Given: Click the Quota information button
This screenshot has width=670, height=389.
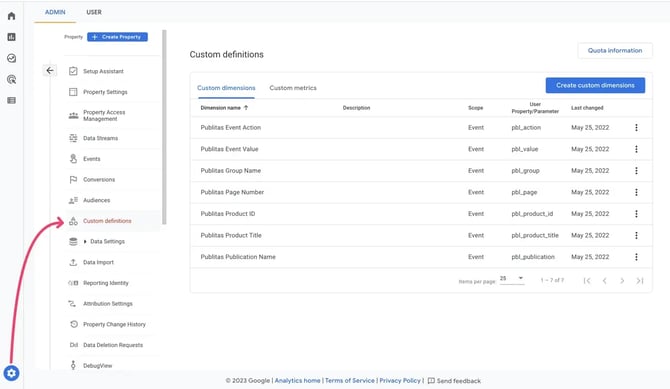Looking at the screenshot, I should tap(615, 50).
